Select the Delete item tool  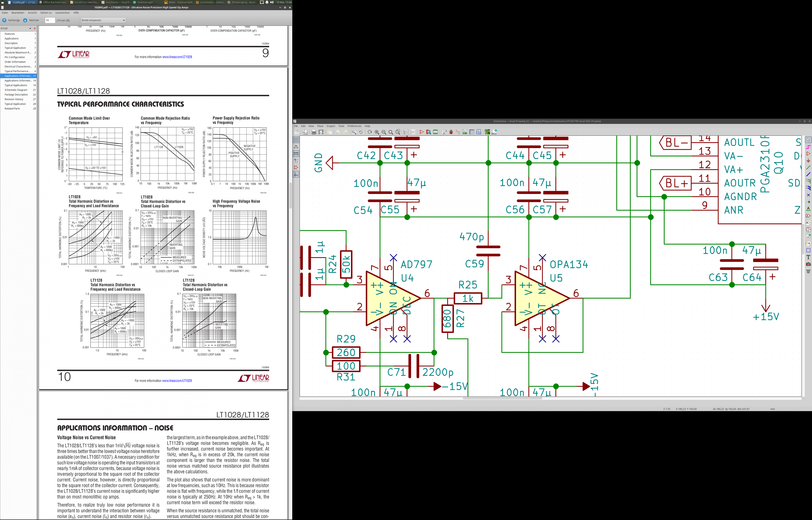coord(808,271)
